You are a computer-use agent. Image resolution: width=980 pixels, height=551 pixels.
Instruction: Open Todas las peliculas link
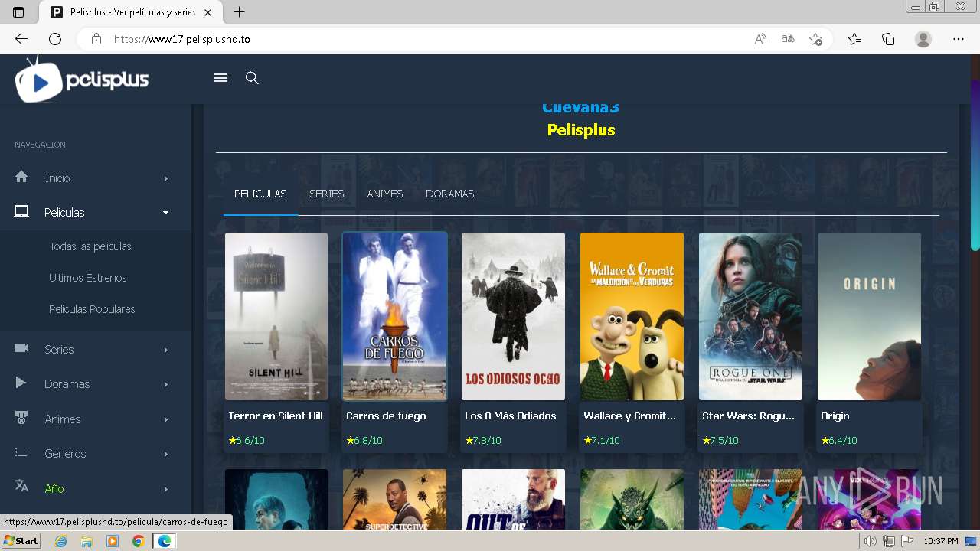point(90,246)
